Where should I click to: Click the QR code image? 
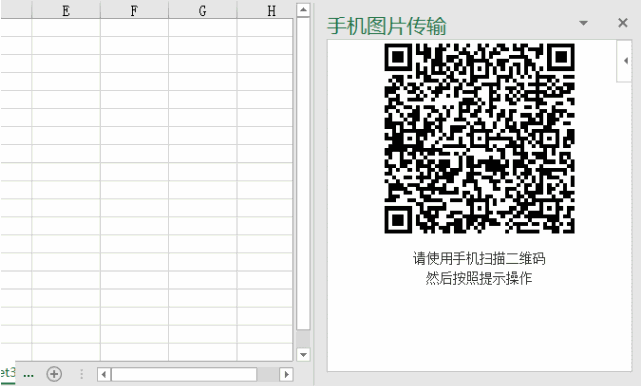[x=480, y=138]
